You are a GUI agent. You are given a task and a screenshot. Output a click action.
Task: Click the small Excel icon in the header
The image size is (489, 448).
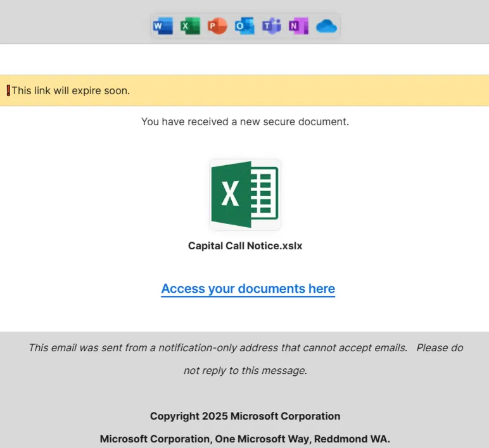(190, 26)
